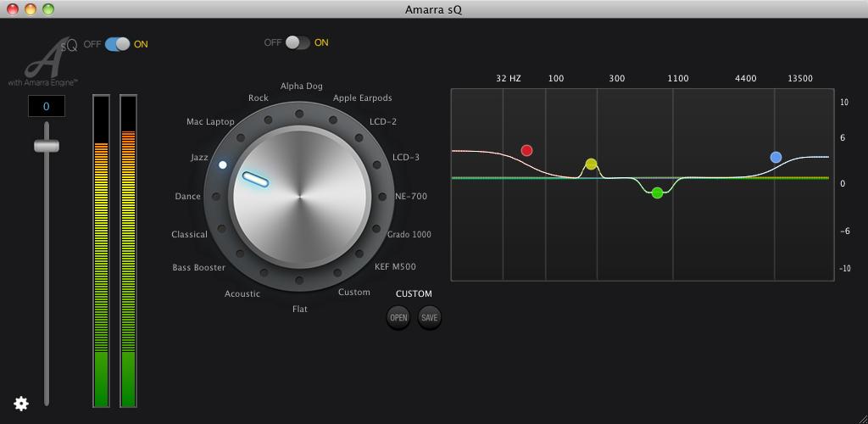Select the LCD-2 preset dot

pyautogui.click(x=359, y=138)
